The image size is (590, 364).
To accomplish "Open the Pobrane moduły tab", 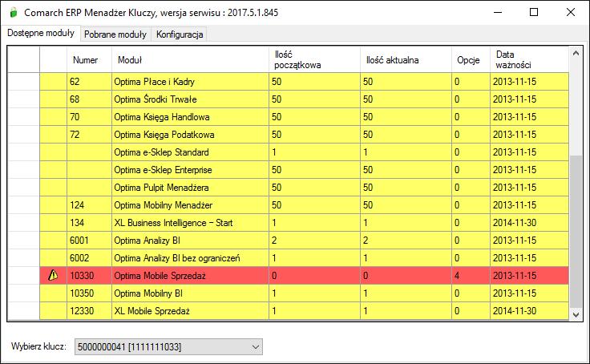I will click(115, 34).
